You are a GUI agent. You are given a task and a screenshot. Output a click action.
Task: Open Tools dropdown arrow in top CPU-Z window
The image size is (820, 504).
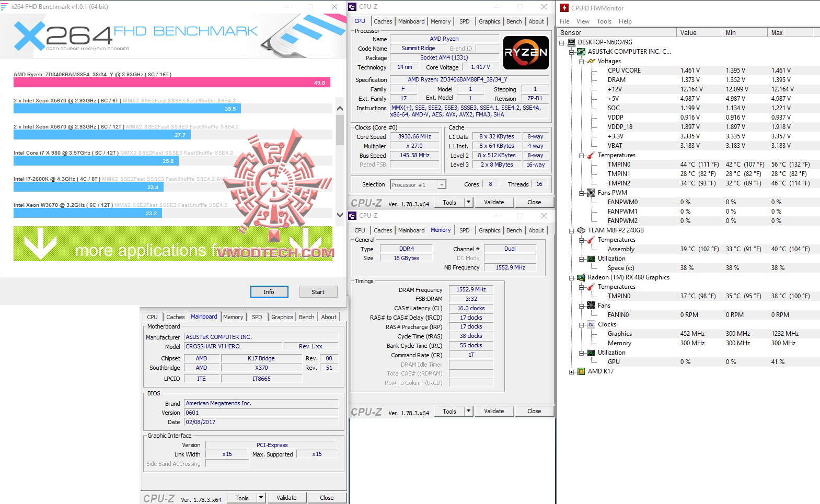468,202
